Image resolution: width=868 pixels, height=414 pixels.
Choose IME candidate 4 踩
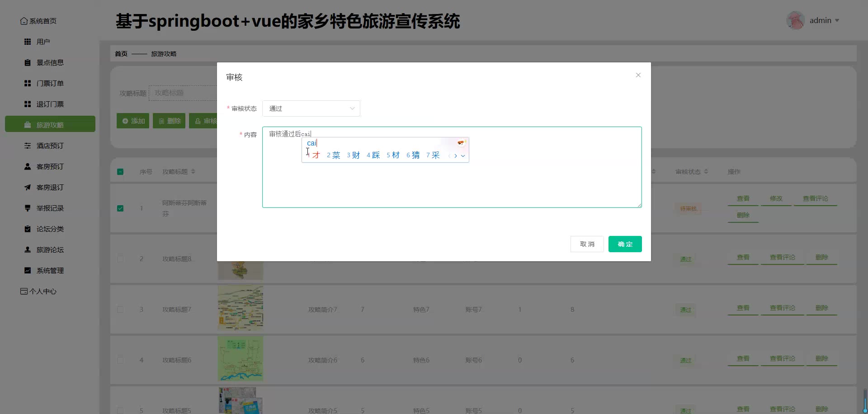pyautogui.click(x=373, y=155)
